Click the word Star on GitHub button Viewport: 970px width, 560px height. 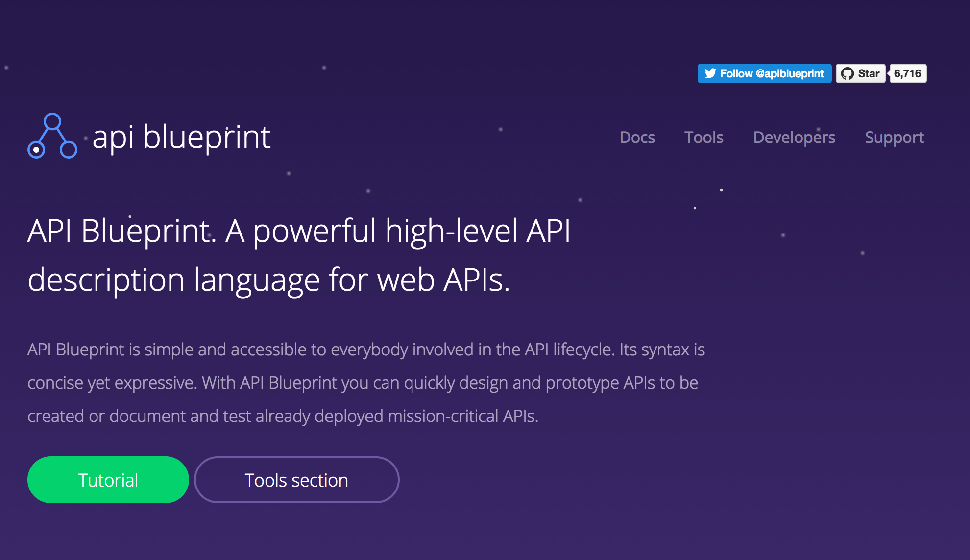coord(868,73)
